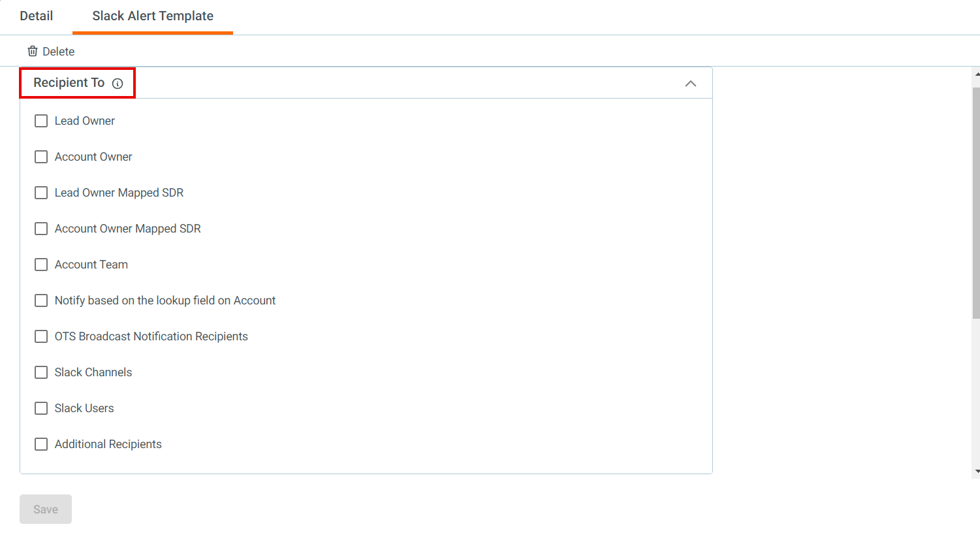Click the vertical scrollbar thumb

(x=976, y=202)
